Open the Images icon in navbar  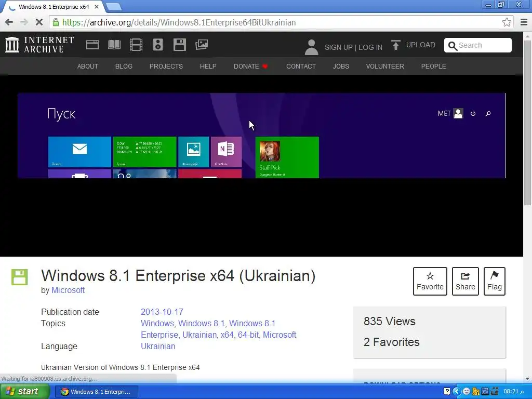click(202, 45)
